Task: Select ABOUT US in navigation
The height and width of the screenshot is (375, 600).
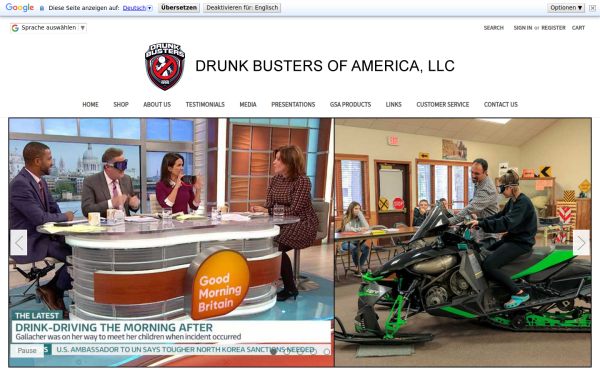Action: [157, 104]
